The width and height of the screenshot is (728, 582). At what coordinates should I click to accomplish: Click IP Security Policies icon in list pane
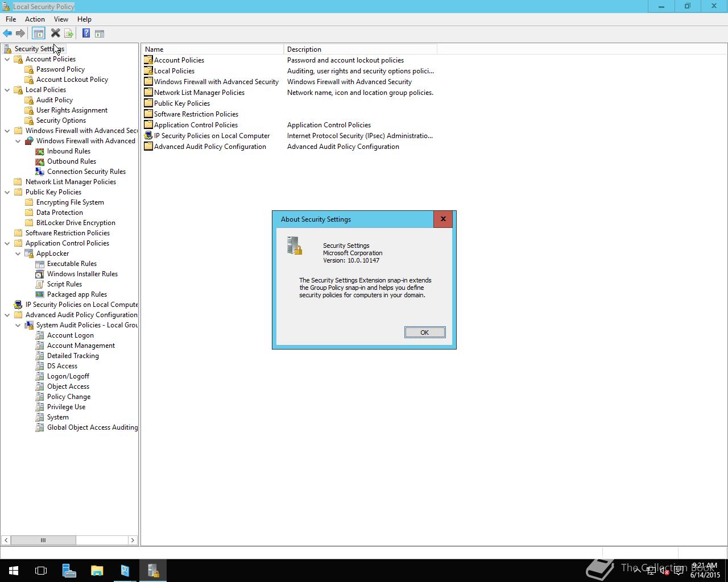[x=148, y=136]
